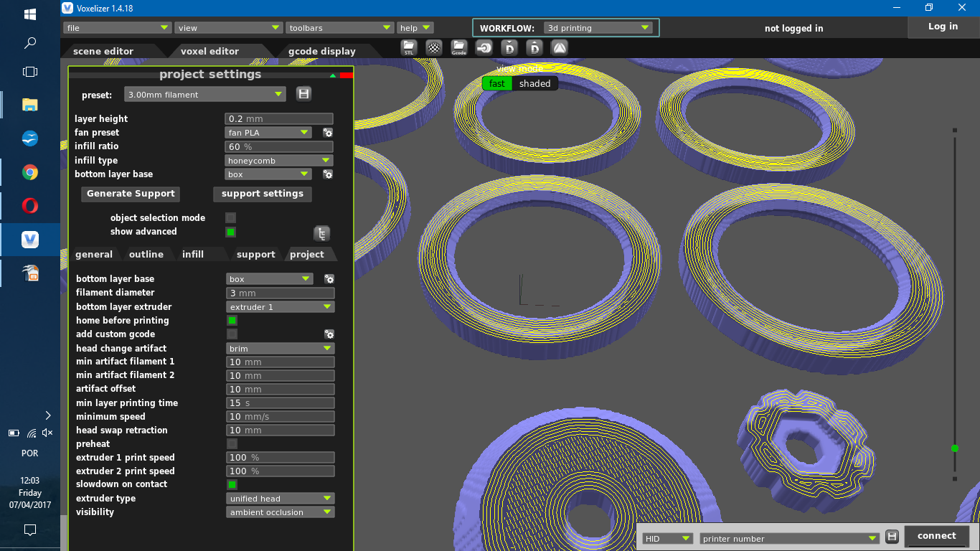The image size is (980, 551).
Task: Save the preset with the floppy disk icon
Action: pos(303,94)
